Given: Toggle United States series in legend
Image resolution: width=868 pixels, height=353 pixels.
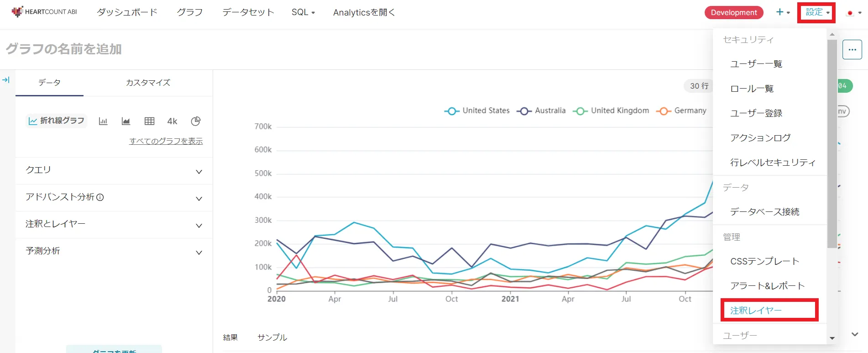Looking at the screenshot, I should [477, 111].
